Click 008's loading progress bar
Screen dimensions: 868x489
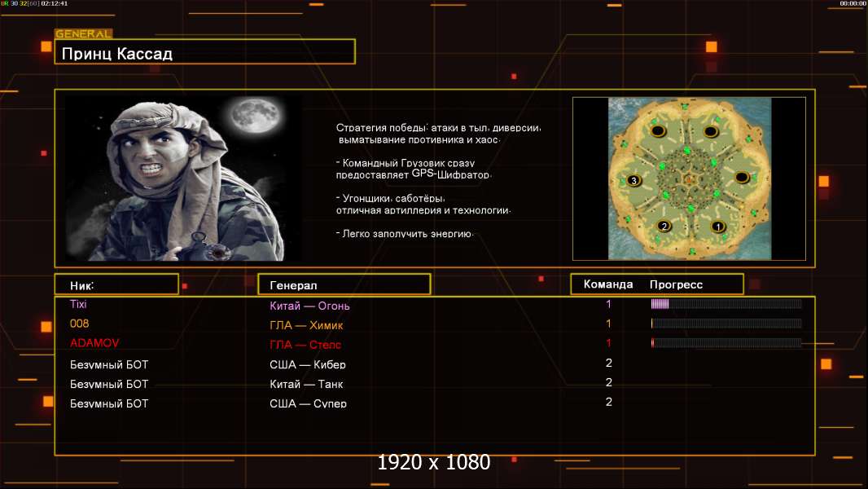point(726,324)
